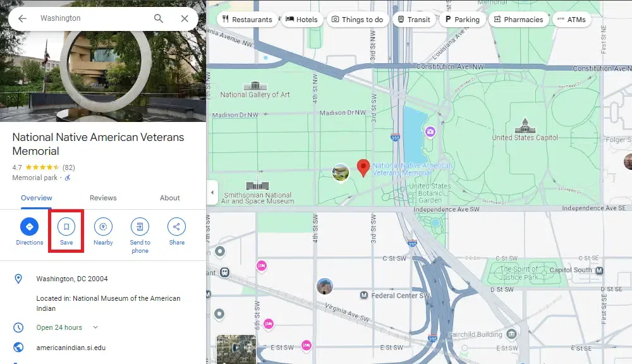
Task: Filter map by Hotels
Action: [302, 20]
